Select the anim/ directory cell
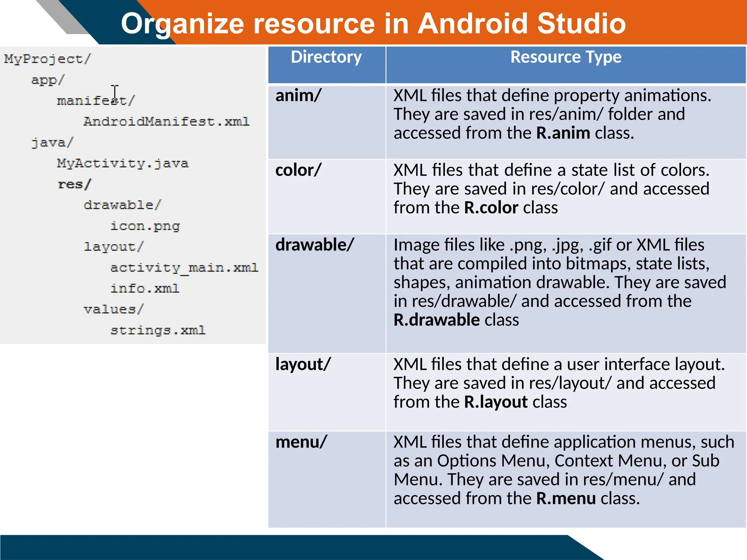 point(298,96)
